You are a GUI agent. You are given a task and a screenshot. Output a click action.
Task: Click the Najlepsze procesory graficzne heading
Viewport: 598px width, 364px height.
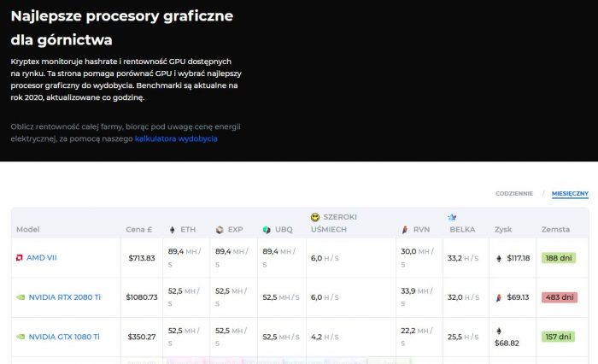coord(121,16)
